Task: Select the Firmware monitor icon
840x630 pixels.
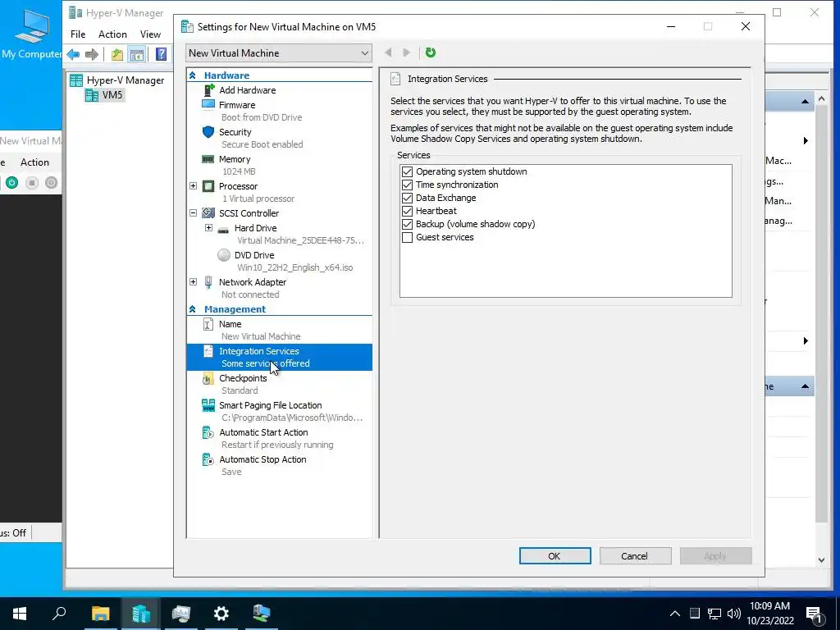Action: (x=208, y=104)
